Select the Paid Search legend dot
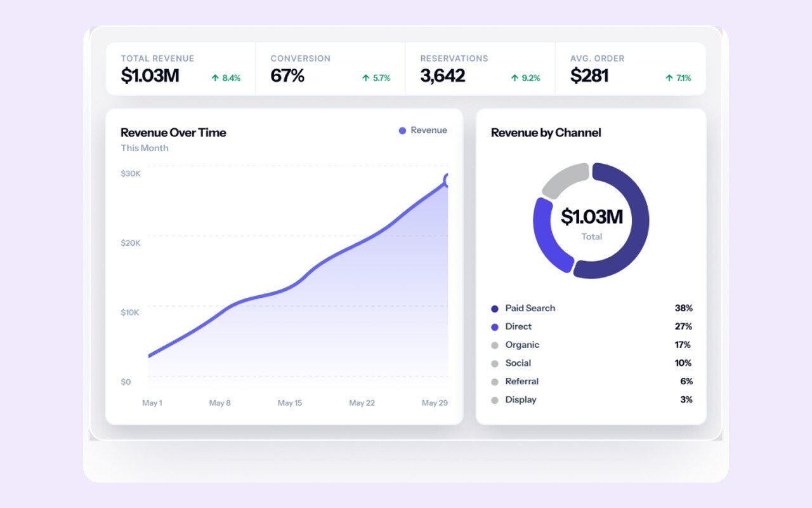 [495, 309]
